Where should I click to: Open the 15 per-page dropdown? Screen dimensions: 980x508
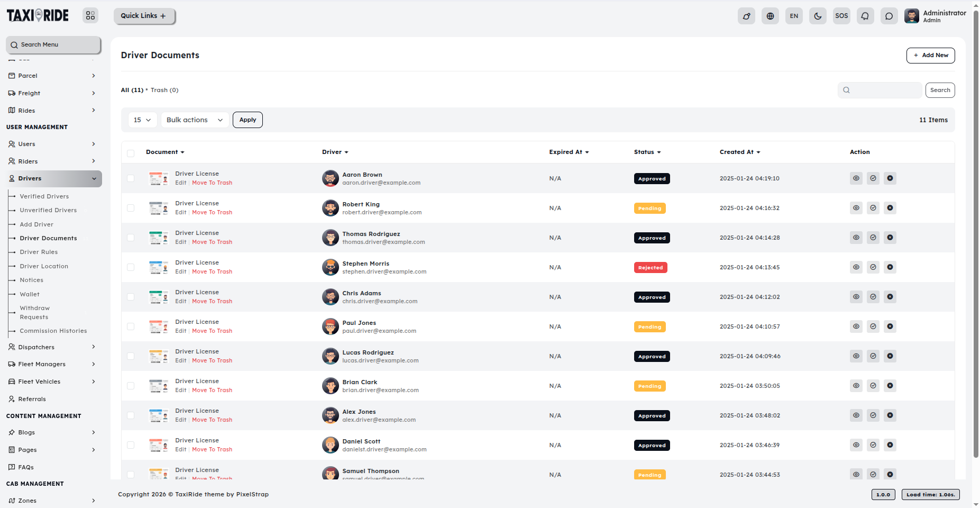(x=143, y=120)
